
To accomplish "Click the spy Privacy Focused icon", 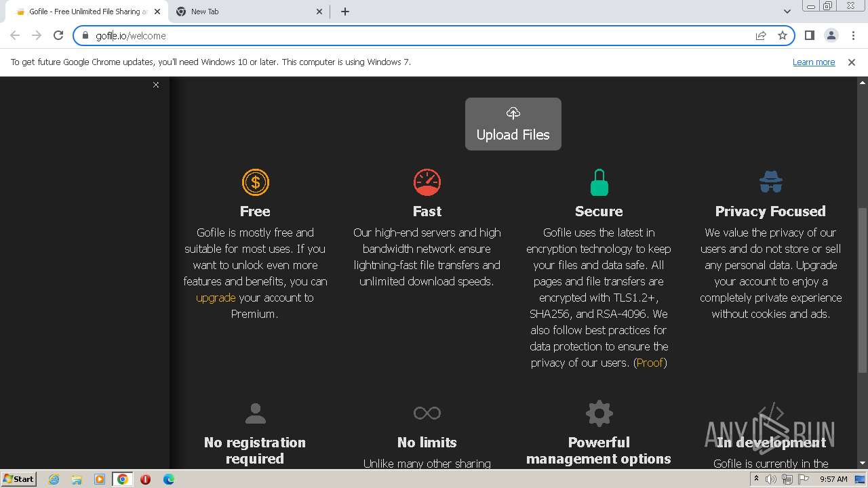I will pos(770,182).
